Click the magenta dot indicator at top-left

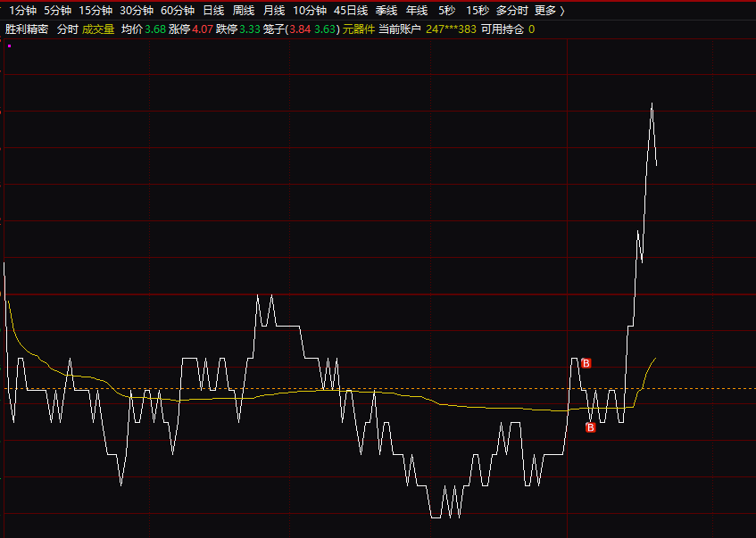9,46
